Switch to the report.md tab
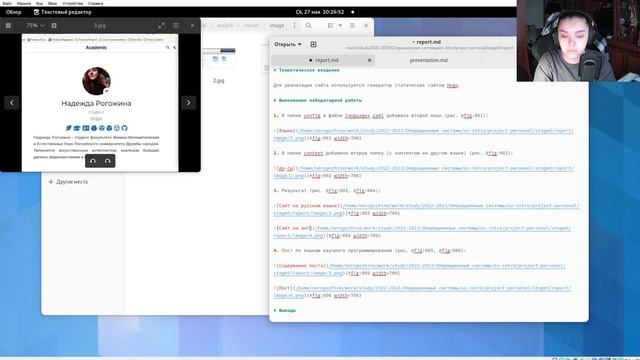The width and height of the screenshot is (640, 360). [x=323, y=60]
